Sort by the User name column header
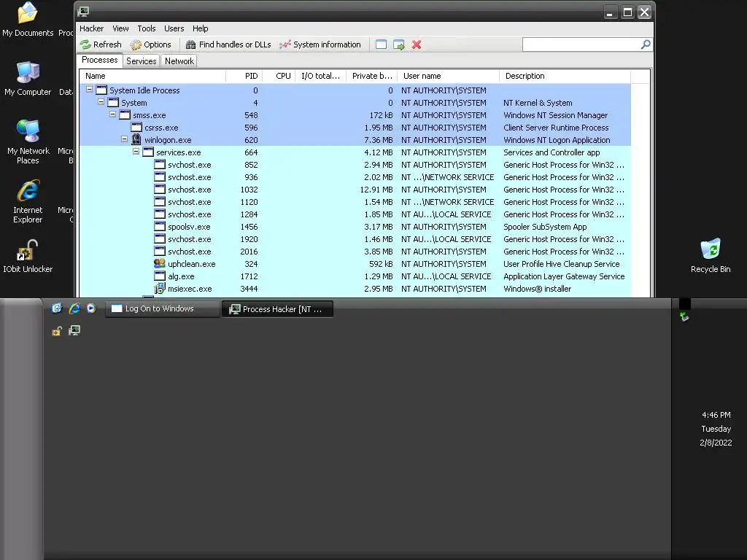The height and width of the screenshot is (560, 747). pyautogui.click(x=449, y=76)
